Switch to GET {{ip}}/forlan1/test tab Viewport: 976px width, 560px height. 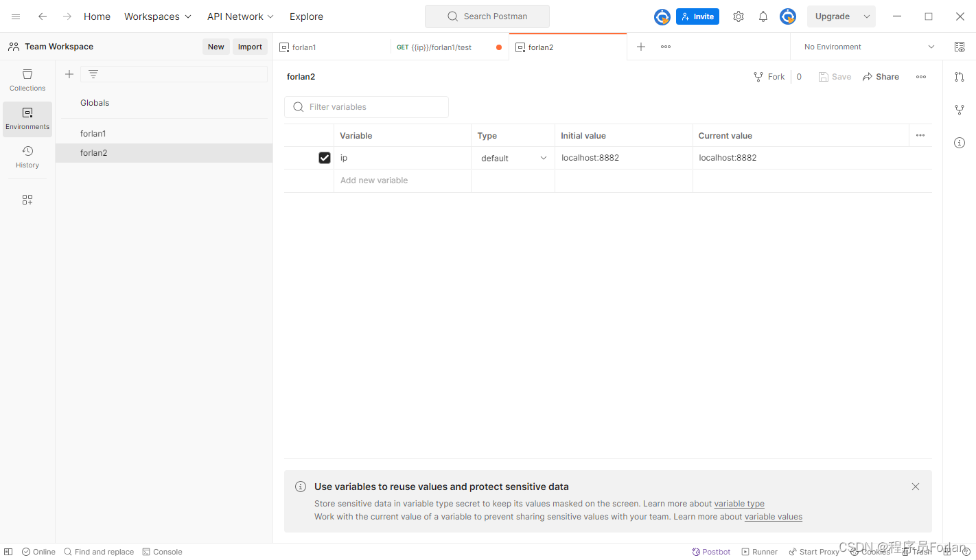(450, 47)
